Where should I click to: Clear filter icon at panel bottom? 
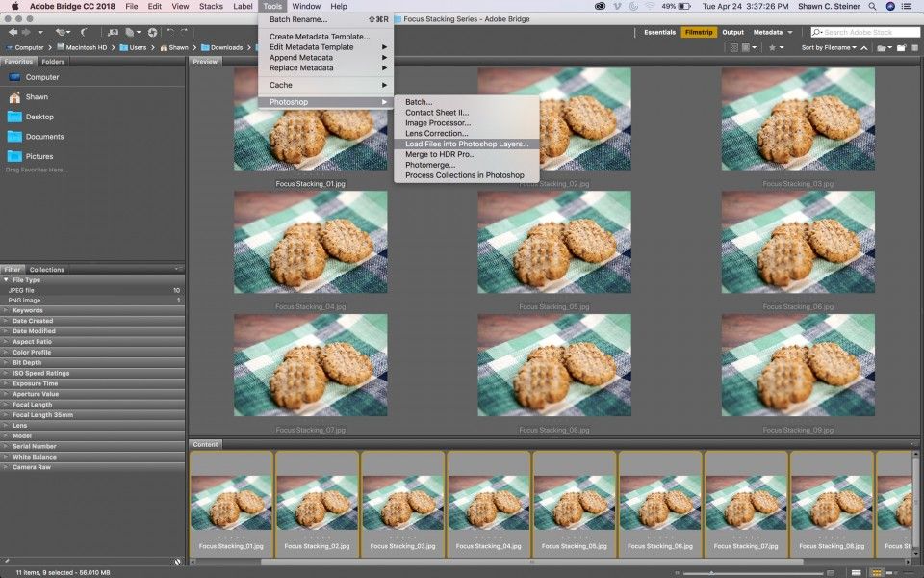pos(178,562)
